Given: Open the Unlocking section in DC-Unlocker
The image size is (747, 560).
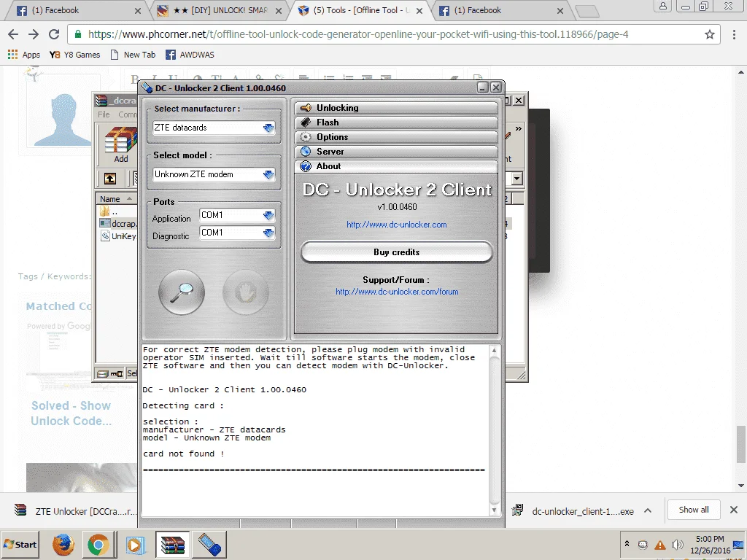Looking at the screenshot, I should click(396, 108).
